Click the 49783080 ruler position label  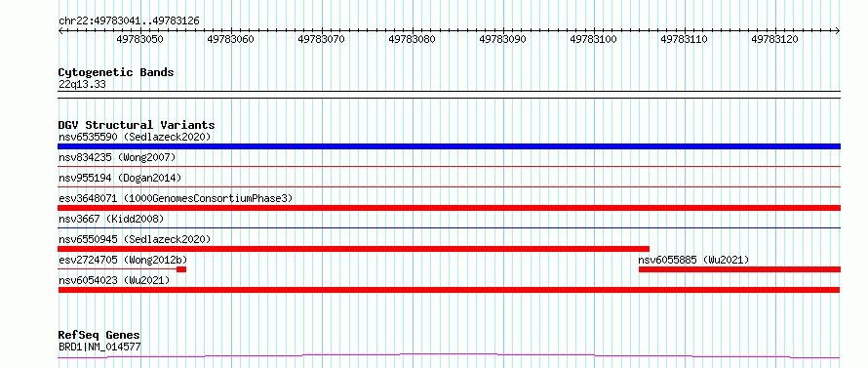click(412, 39)
